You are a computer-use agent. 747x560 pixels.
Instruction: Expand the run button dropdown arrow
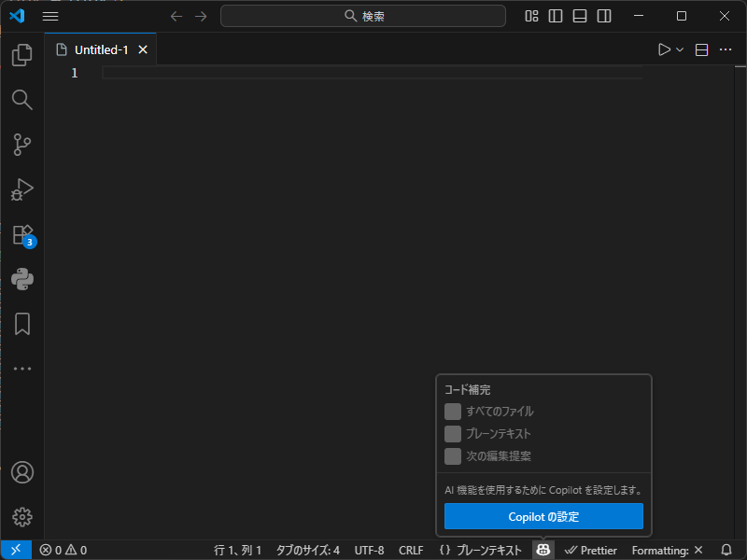pyautogui.click(x=680, y=49)
